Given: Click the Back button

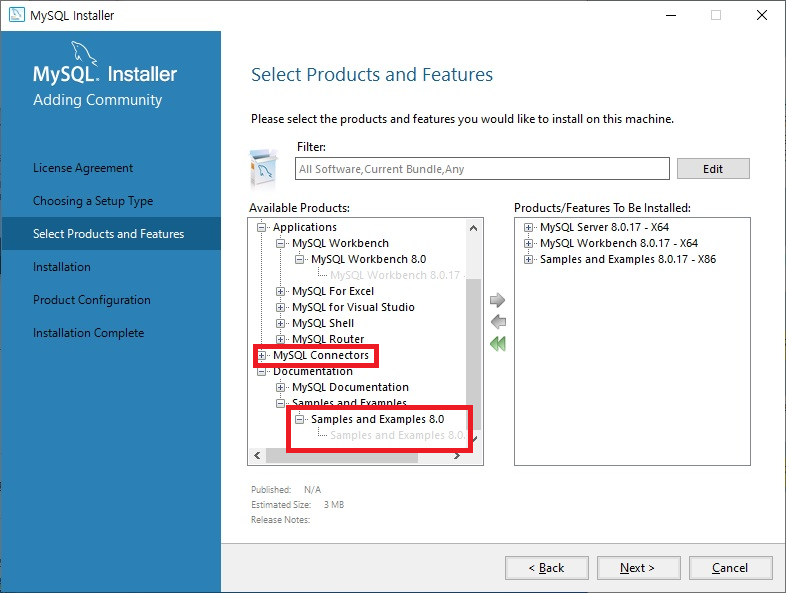Looking at the screenshot, I should [x=546, y=567].
